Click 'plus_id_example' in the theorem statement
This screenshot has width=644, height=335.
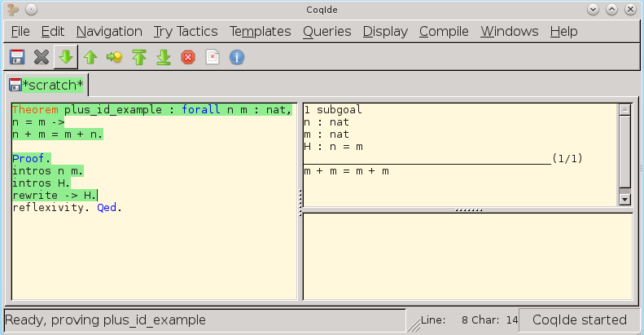113,110
